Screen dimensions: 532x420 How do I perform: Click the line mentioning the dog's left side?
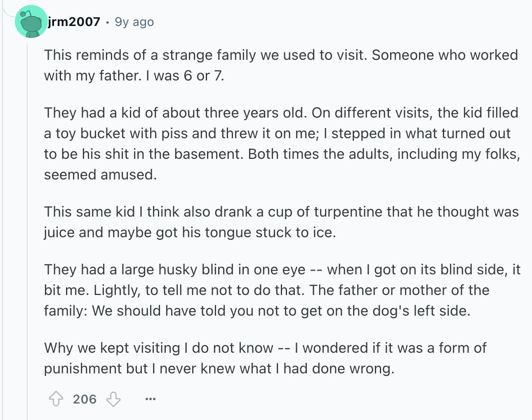tap(257, 311)
